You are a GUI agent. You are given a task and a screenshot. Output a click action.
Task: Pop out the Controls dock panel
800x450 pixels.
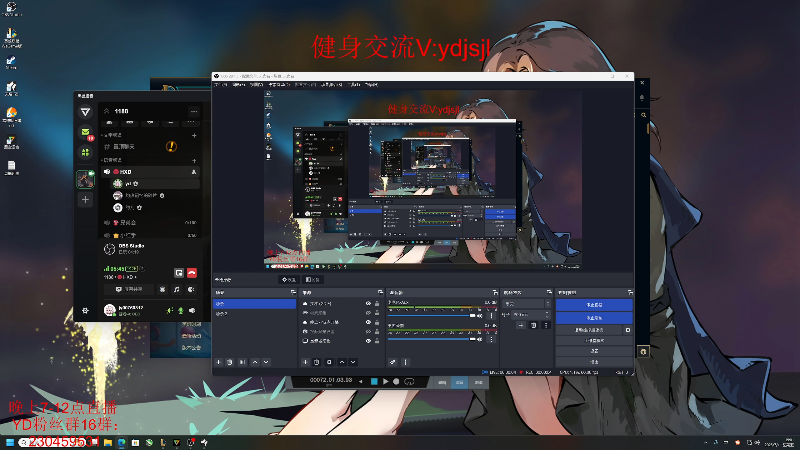tap(630, 292)
